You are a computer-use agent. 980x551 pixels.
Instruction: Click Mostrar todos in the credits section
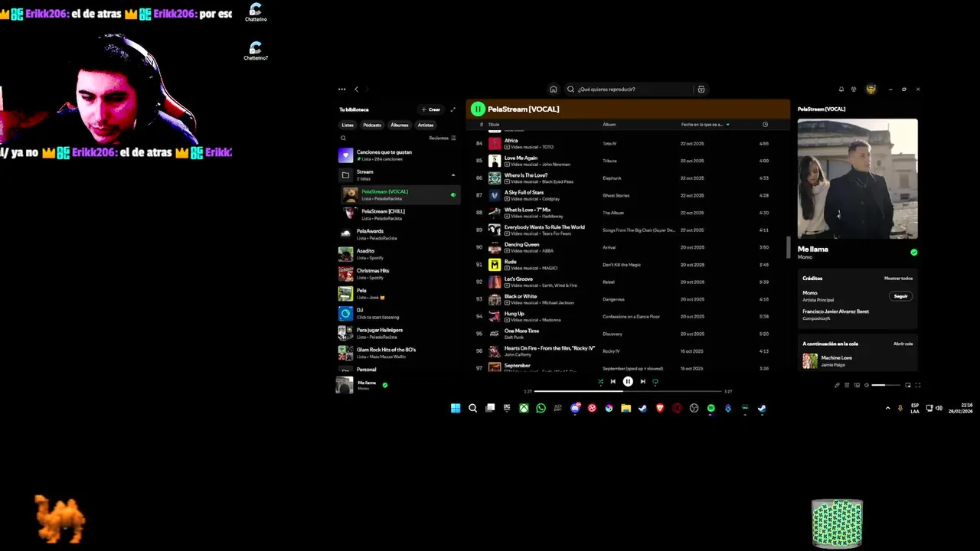(x=899, y=279)
